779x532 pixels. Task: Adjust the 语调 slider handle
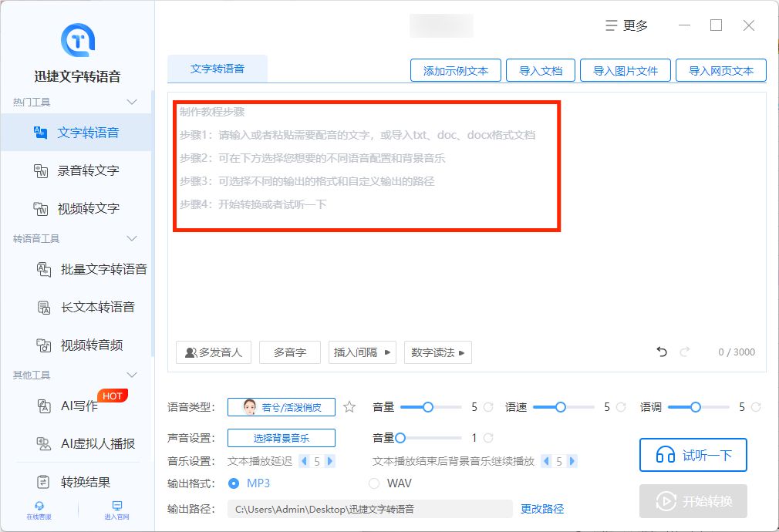(x=696, y=407)
